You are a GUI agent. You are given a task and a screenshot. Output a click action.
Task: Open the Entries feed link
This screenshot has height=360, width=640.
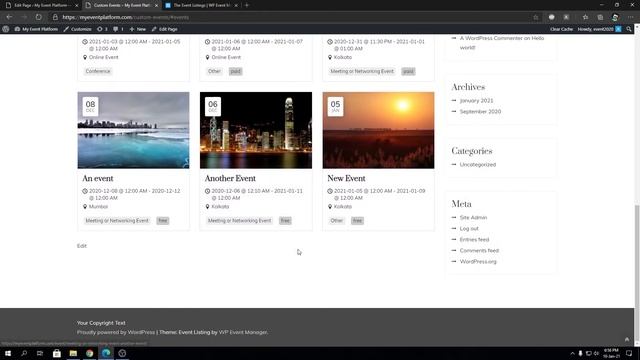[x=474, y=240]
